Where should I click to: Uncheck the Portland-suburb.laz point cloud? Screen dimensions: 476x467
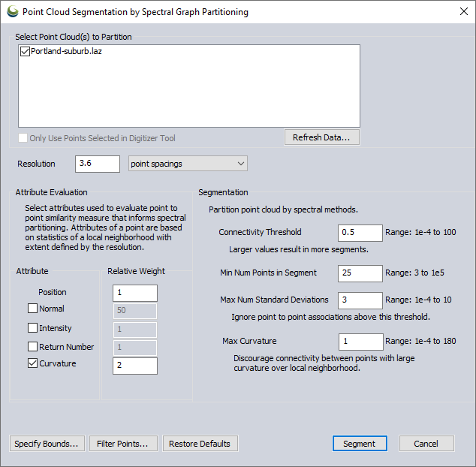click(x=25, y=51)
